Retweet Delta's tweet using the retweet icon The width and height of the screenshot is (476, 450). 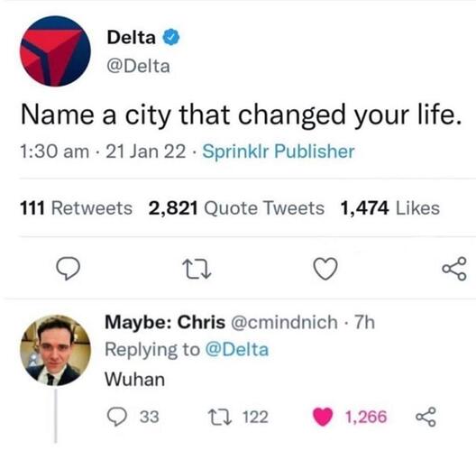[198, 270]
